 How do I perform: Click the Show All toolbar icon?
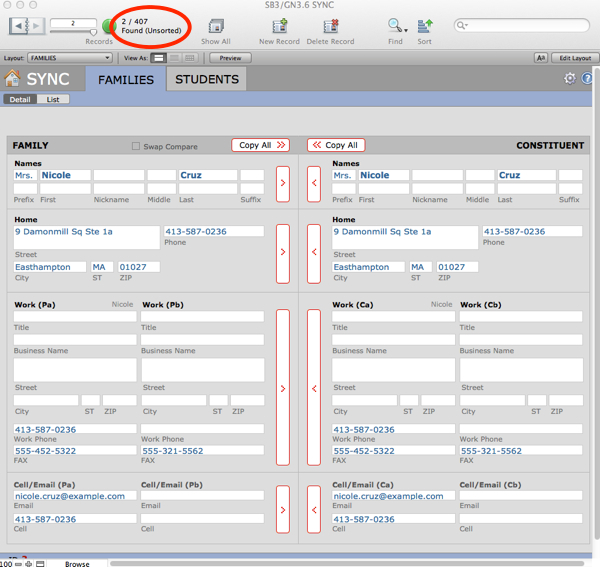[x=215, y=26]
